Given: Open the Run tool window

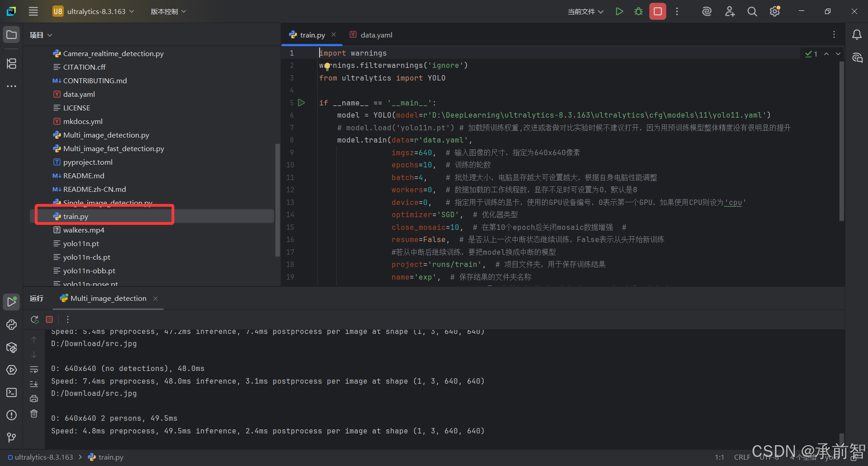Looking at the screenshot, I should [x=11, y=302].
